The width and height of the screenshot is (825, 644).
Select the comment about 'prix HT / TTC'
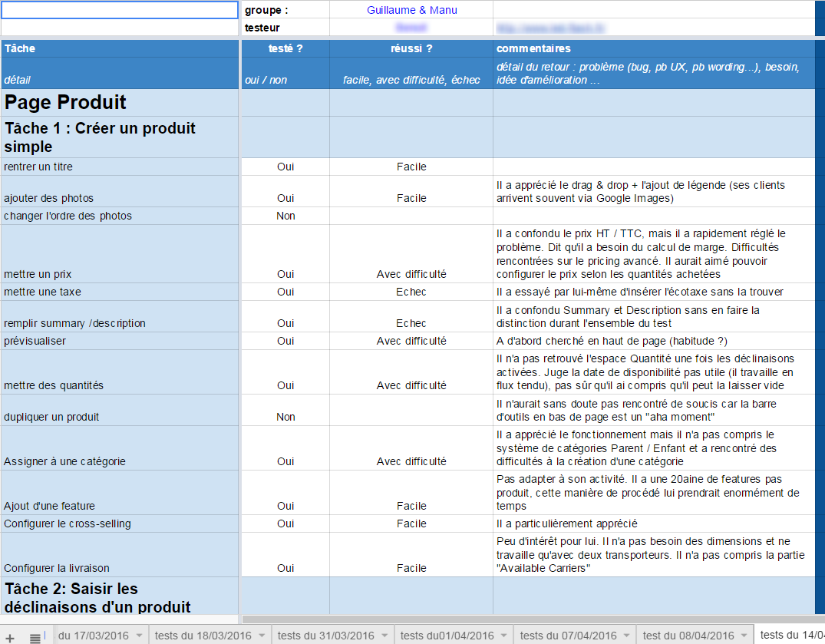point(654,254)
